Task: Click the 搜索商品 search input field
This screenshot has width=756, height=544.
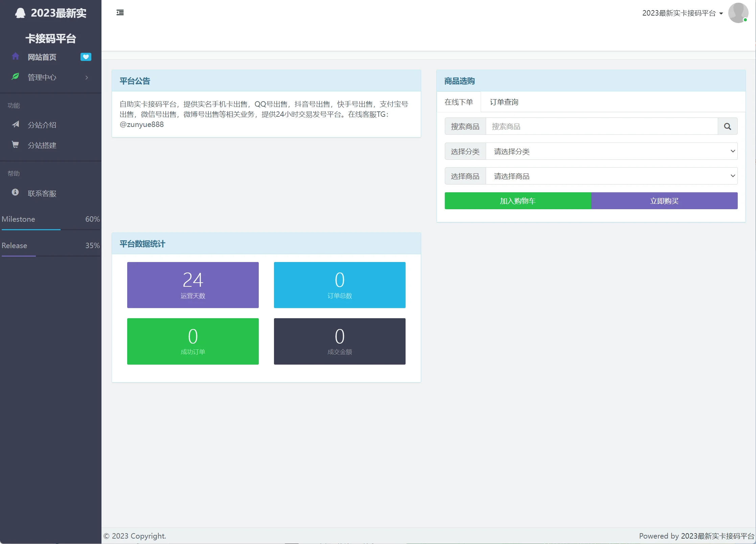Action: (601, 126)
